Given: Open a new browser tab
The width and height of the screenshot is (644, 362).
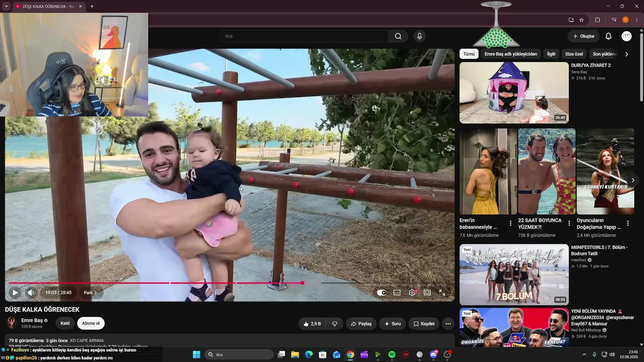Looking at the screenshot, I should point(92,7).
